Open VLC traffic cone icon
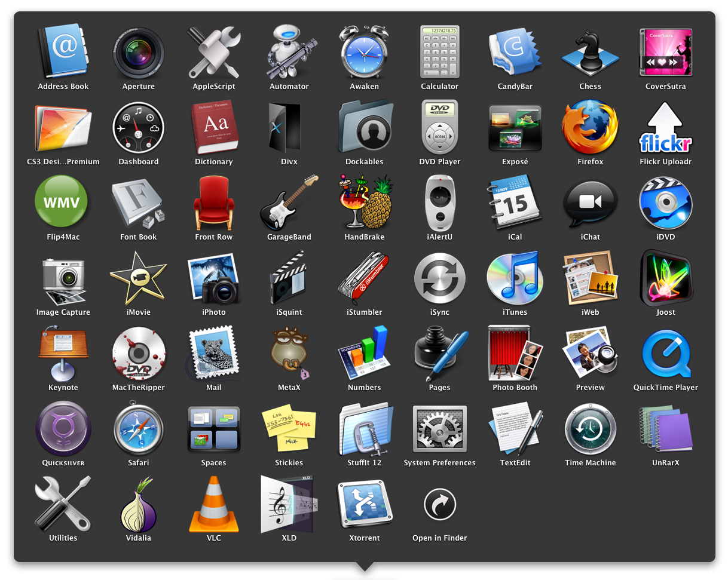Viewport: 728px width, 580px height. [x=214, y=504]
